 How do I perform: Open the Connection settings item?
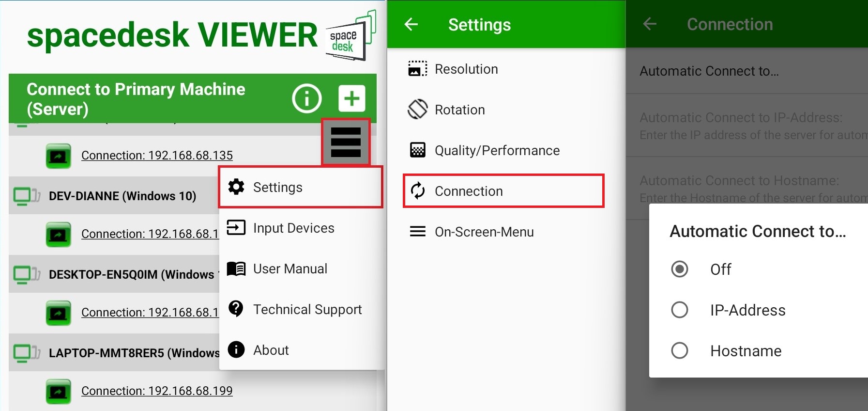coord(503,191)
